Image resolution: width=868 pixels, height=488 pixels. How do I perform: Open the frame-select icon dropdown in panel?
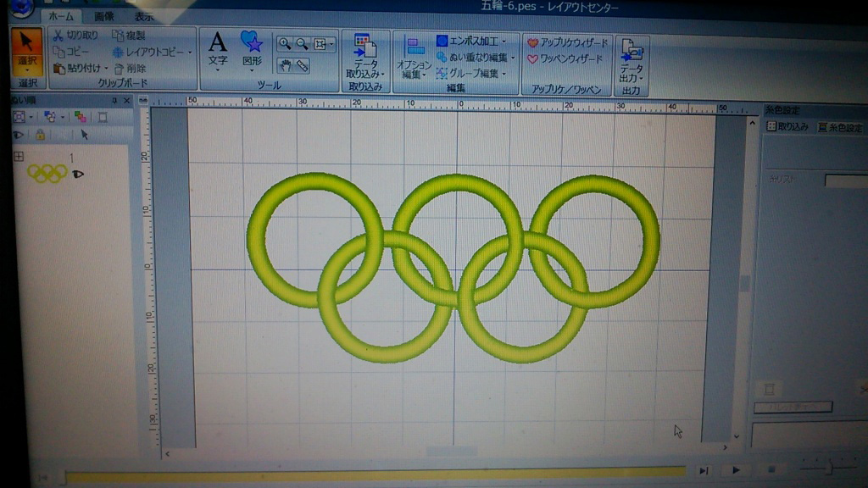(x=31, y=117)
